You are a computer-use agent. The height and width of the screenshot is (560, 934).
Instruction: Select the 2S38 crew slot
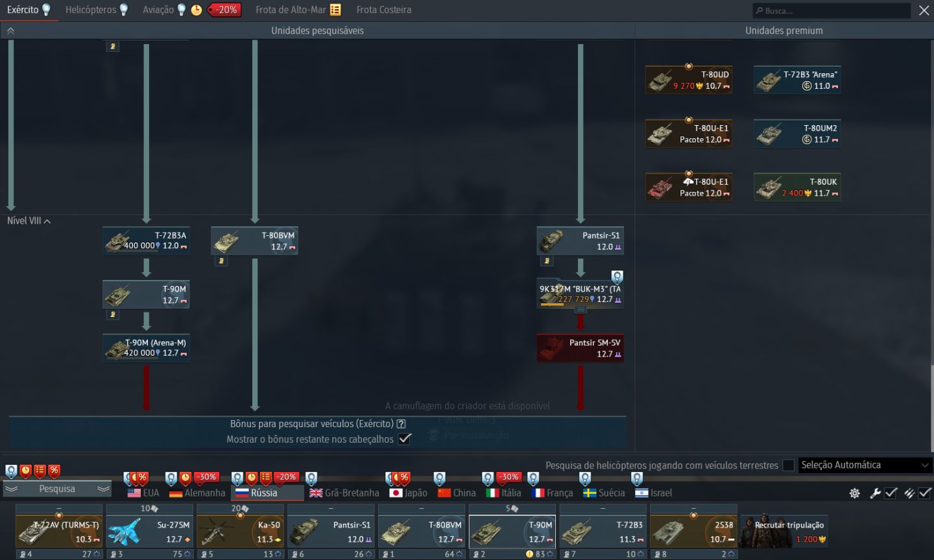pyautogui.click(x=693, y=531)
